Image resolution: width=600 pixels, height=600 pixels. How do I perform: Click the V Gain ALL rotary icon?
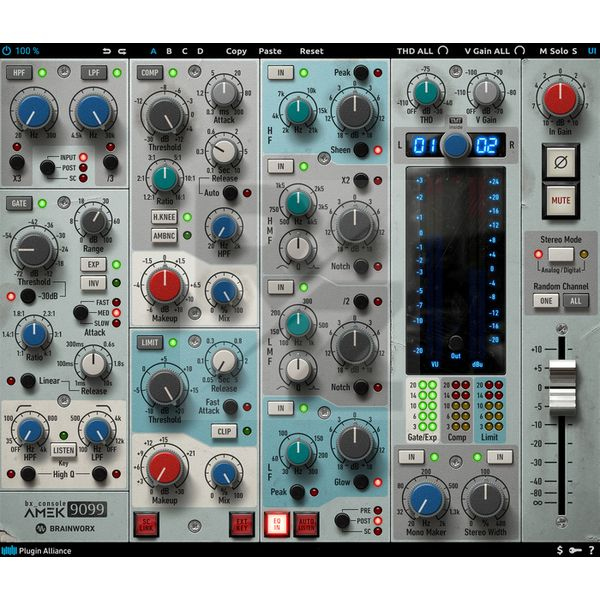point(520,51)
